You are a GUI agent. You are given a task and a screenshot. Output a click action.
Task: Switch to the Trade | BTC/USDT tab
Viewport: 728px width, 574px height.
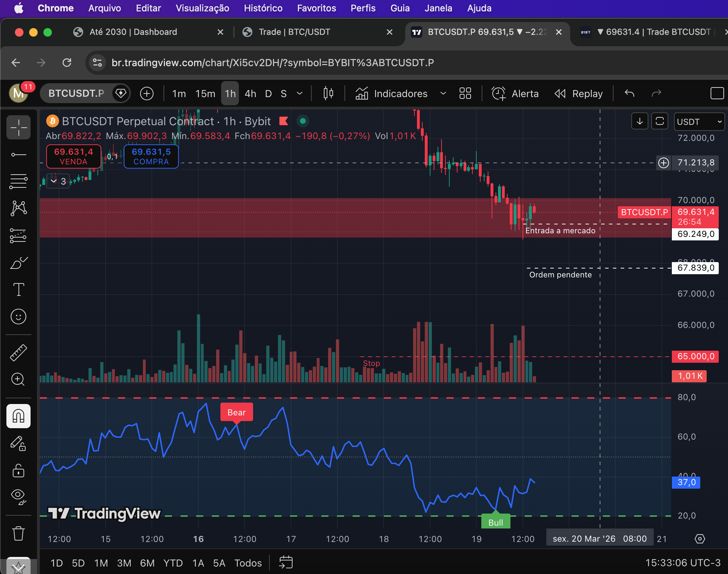294,32
